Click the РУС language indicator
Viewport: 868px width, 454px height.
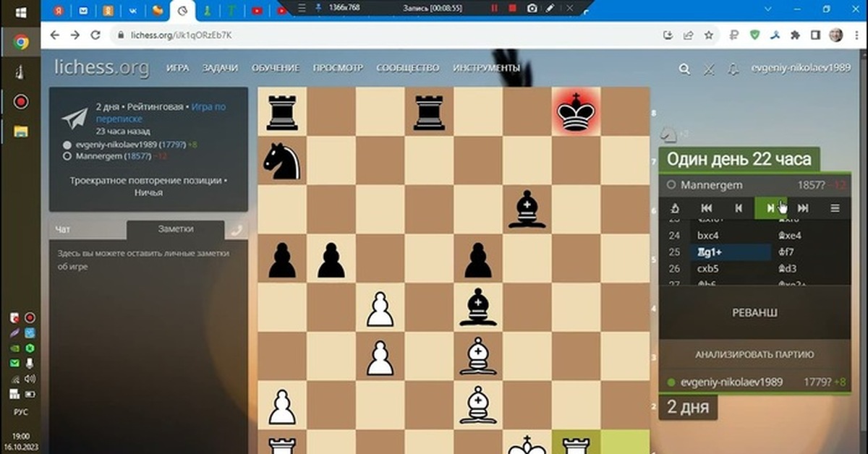(21, 412)
